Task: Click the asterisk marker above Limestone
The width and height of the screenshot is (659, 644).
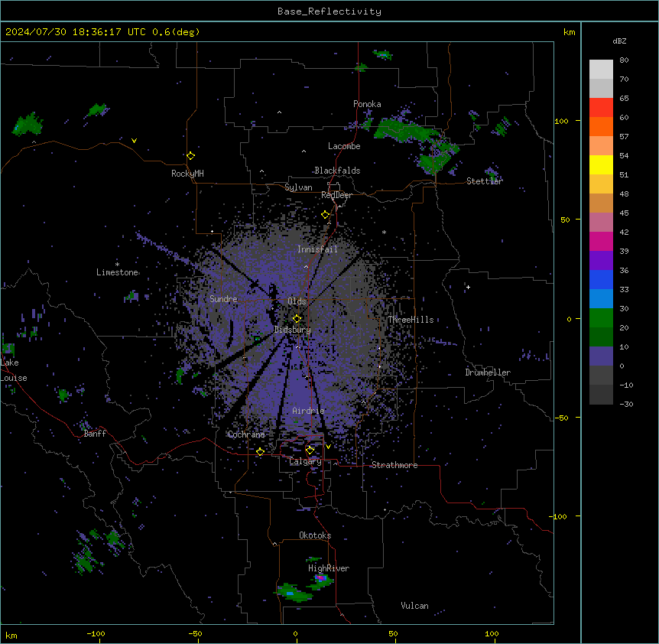Action: pyautogui.click(x=117, y=265)
